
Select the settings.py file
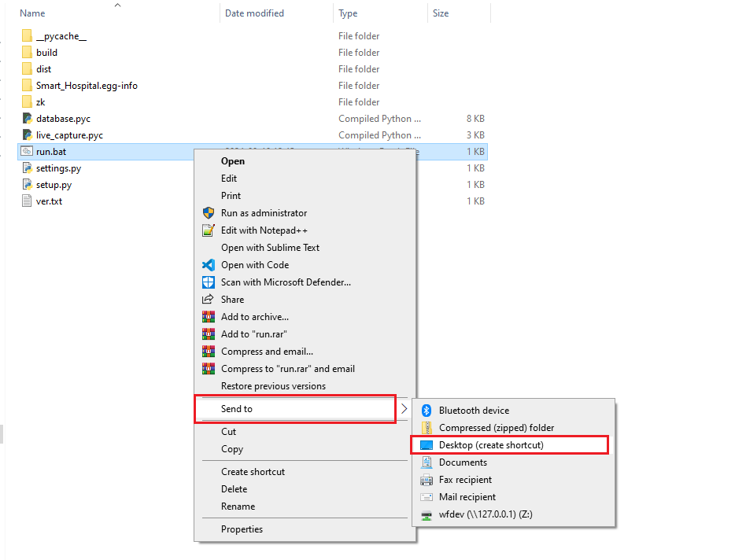tap(58, 168)
